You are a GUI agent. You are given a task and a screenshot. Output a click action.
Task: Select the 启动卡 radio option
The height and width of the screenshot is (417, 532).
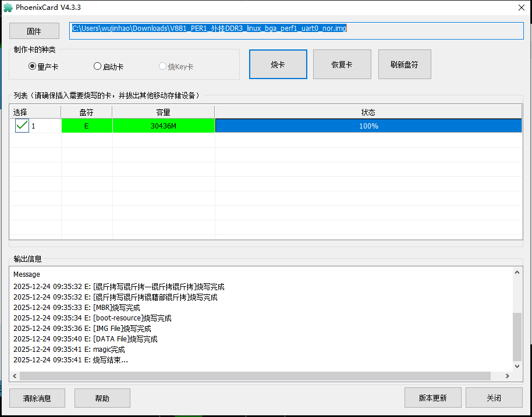click(98, 66)
